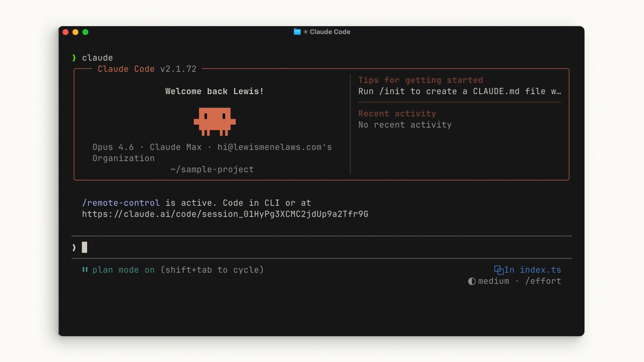Toggle the plan mode on indicator

click(123, 270)
